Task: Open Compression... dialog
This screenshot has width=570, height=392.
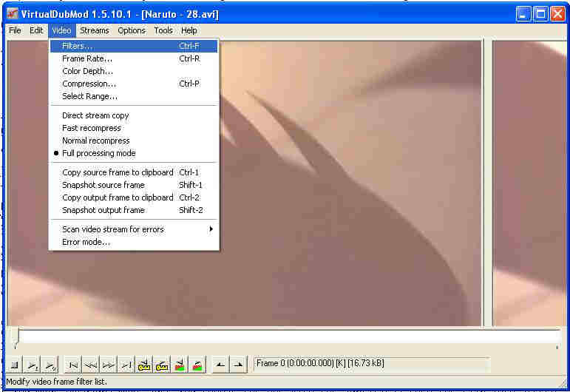Action: point(134,84)
